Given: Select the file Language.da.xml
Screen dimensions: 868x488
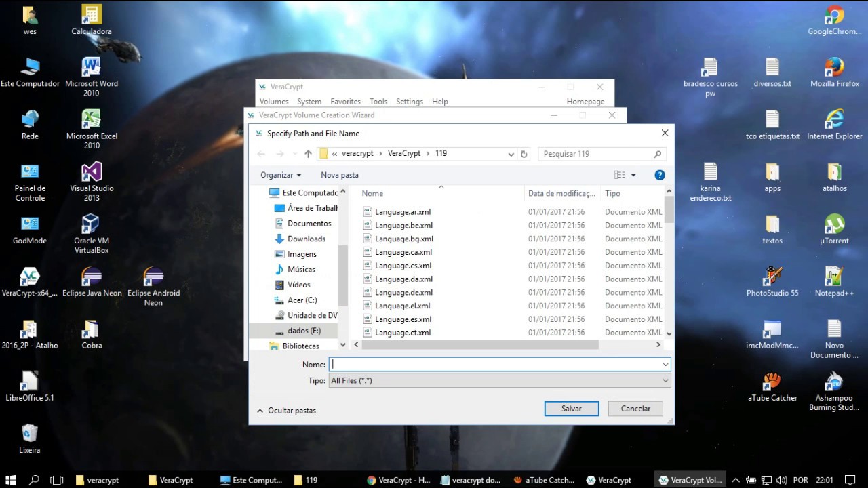Looking at the screenshot, I should pos(403,279).
